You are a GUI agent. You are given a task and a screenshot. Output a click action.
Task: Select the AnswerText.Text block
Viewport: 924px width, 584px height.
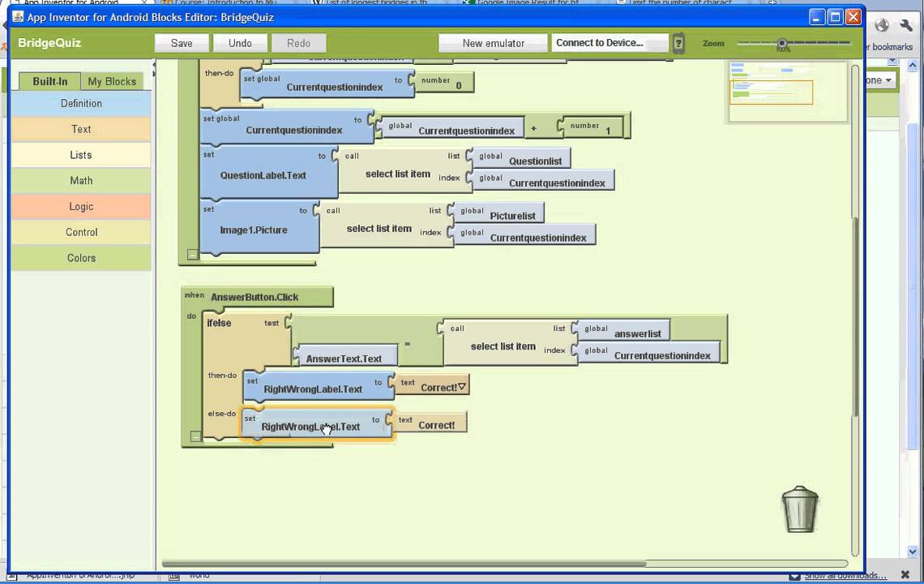tap(345, 358)
